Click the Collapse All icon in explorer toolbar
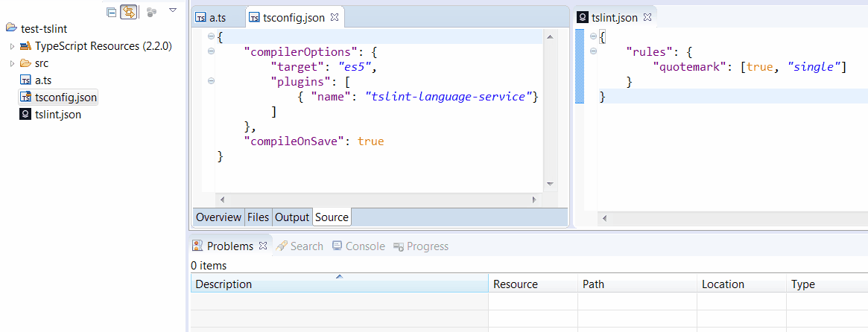 point(112,11)
